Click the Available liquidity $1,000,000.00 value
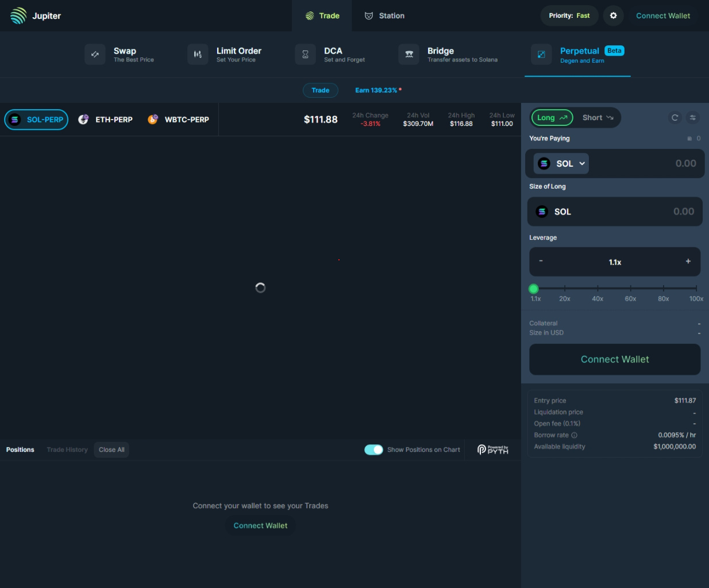 click(x=675, y=447)
